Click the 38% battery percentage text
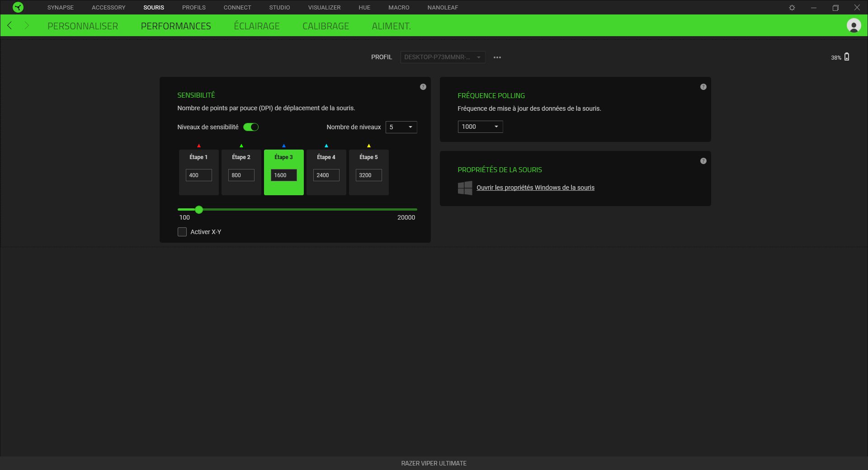Viewport: 868px width, 470px height. (836, 58)
